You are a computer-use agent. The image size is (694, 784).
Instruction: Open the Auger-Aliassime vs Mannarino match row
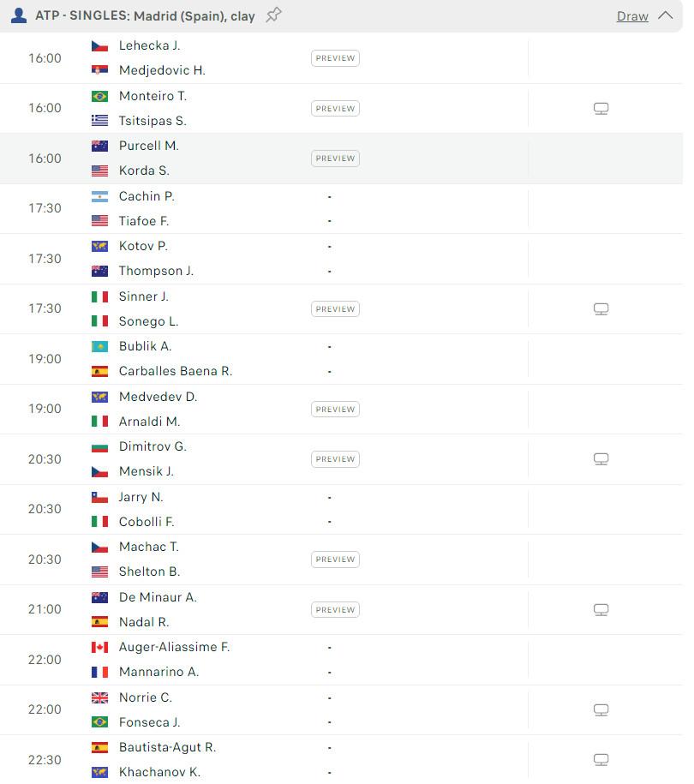coord(214,660)
